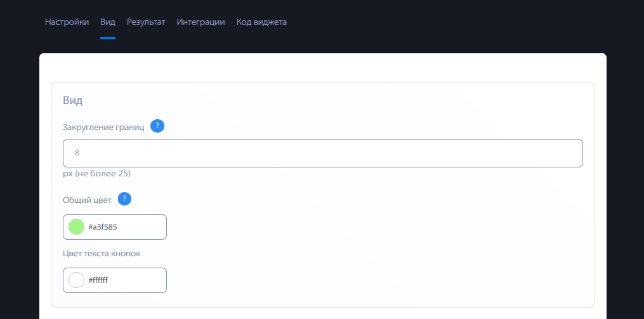Click the #ffffff hex color value
Image resolution: width=644 pixels, height=319 pixels.
(98, 280)
